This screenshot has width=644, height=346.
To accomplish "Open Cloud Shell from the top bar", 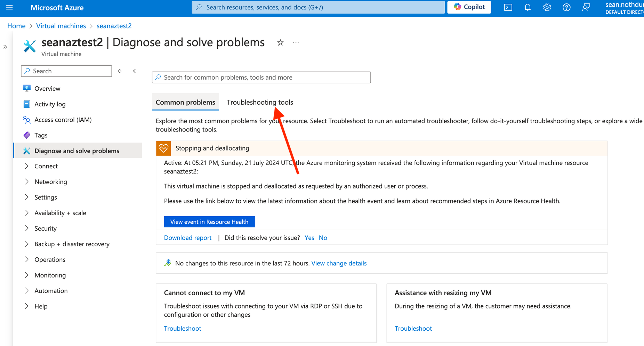I will point(508,7).
